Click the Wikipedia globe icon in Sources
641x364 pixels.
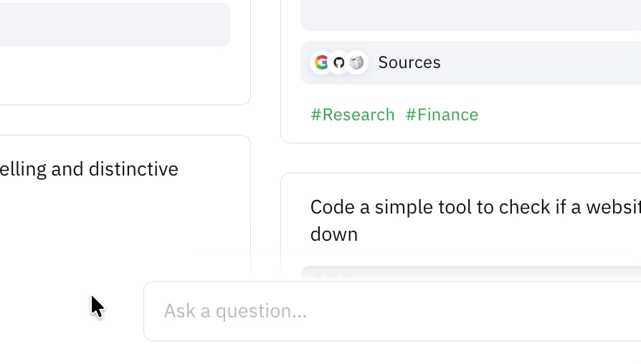coord(356,62)
